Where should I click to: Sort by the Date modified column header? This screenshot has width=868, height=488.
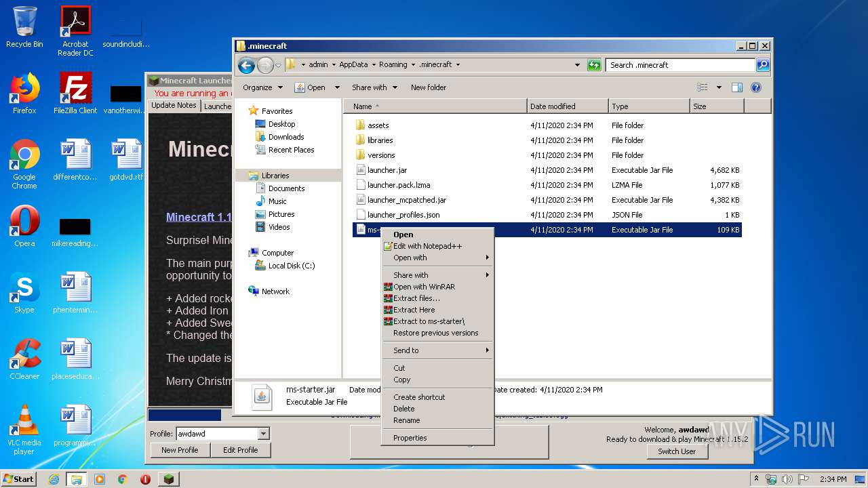[568, 106]
